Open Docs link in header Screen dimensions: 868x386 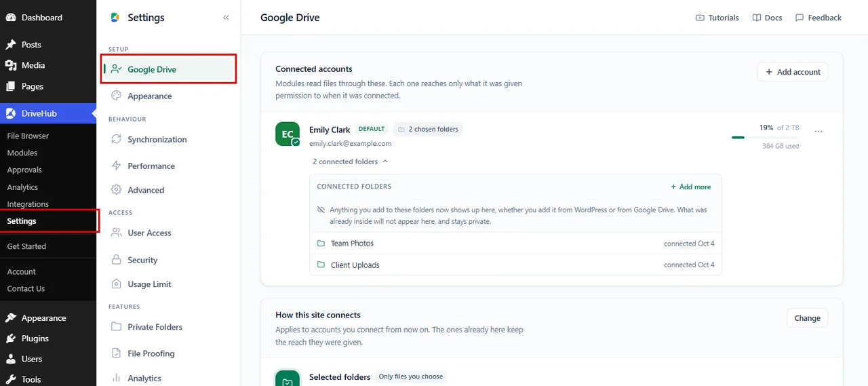pos(767,18)
